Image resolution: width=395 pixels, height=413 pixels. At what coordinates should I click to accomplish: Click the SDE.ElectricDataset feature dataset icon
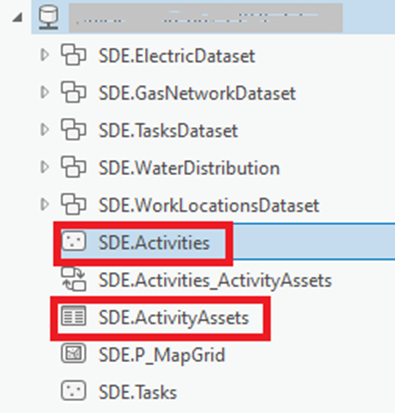pyautogui.click(x=74, y=55)
